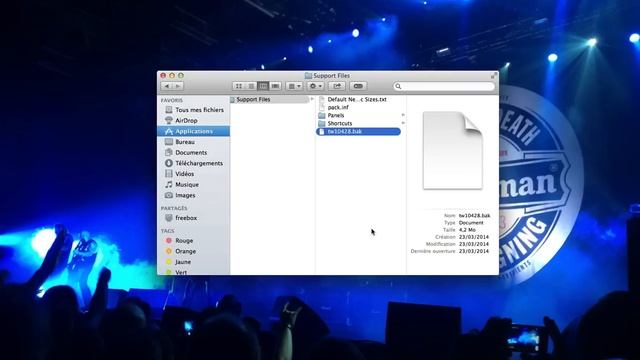
Task: Open the arrange-by dropdown in the toolbar
Action: click(x=294, y=86)
